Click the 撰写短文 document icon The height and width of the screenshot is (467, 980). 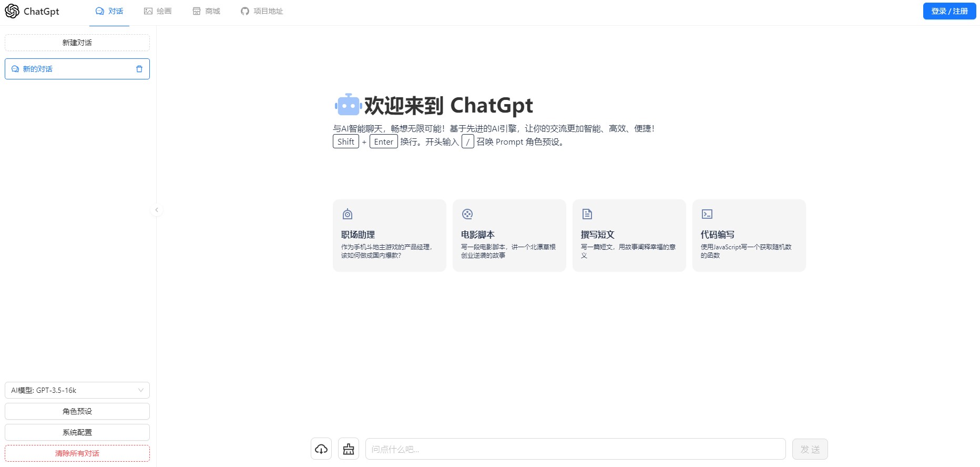point(587,214)
